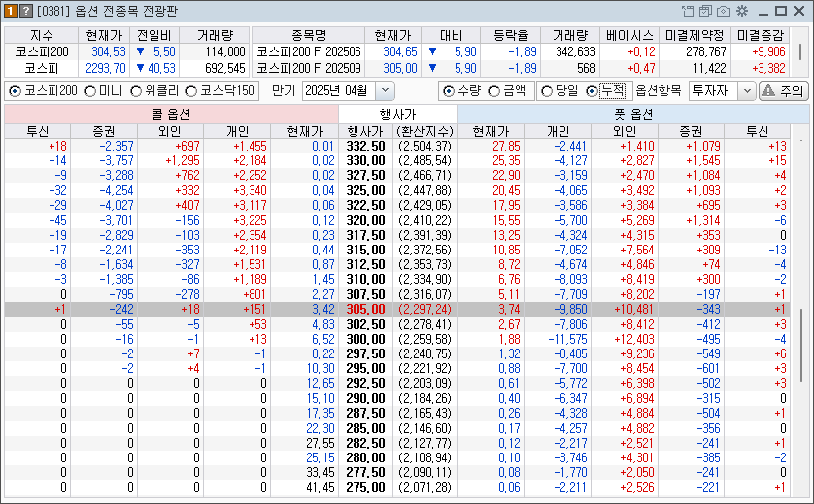Screen dimensions: 814x504
Task: Click put side 외인 column header
Action: click(625, 131)
